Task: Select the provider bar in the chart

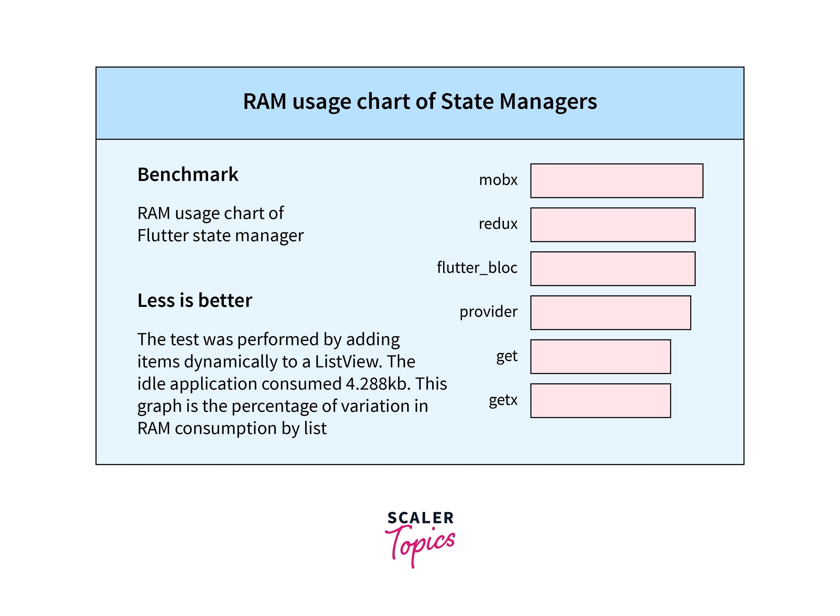Action: pyautogui.click(x=610, y=313)
